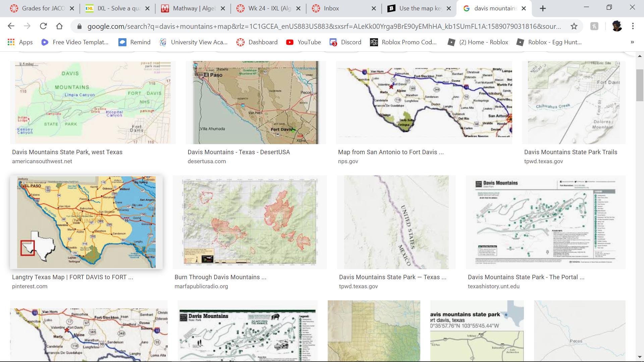Click the user profile avatar icon
Image resolution: width=644 pixels, height=362 pixels.
click(616, 26)
